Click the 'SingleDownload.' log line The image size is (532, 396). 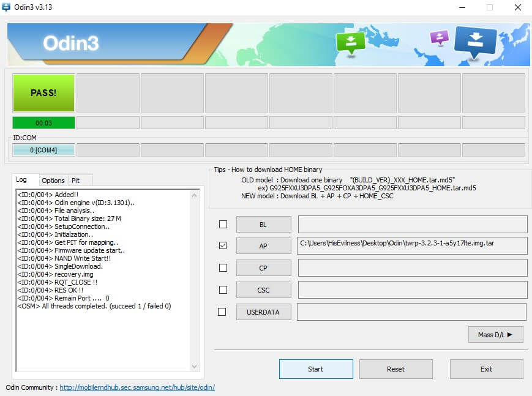[x=60, y=266]
